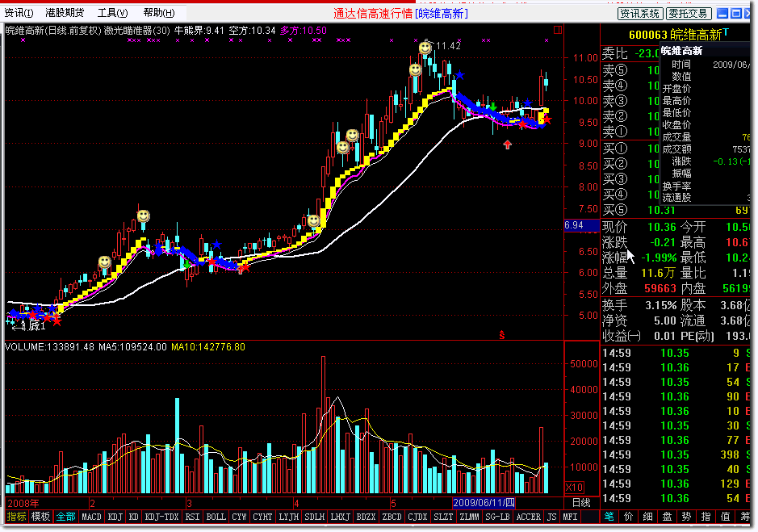
Task: Click the 总量 value 11.6万
Action: coord(658,273)
